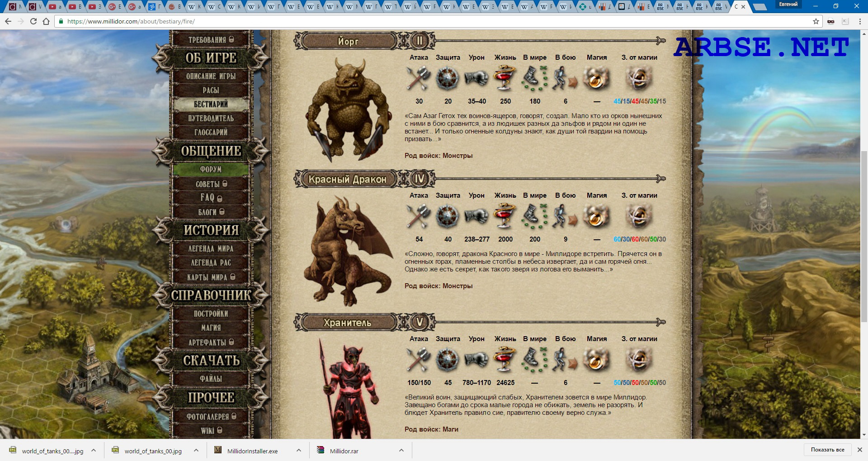The image size is (868, 461).
Task: Open the Расы menu item
Action: 211,90
